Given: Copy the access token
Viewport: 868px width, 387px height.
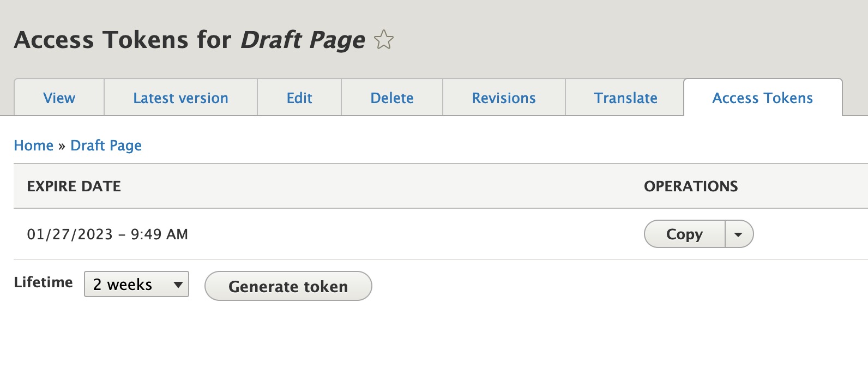Looking at the screenshot, I should tap(685, 234).
